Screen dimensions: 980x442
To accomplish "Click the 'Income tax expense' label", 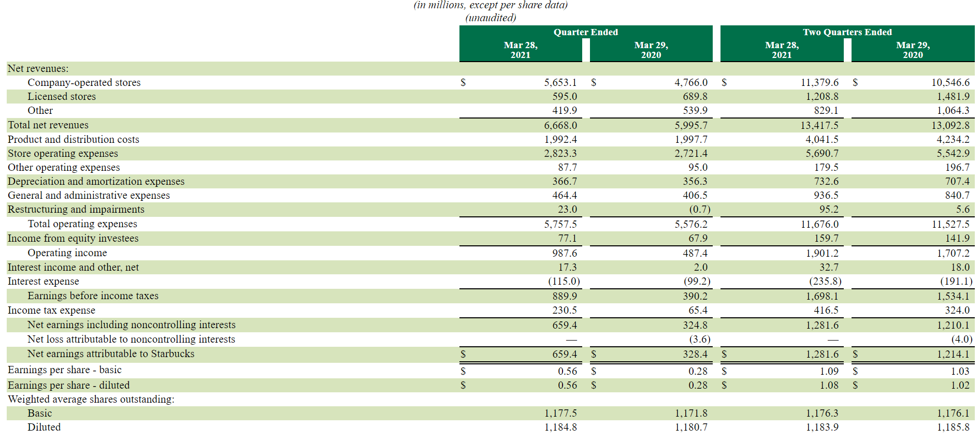I will pos(51,310).
